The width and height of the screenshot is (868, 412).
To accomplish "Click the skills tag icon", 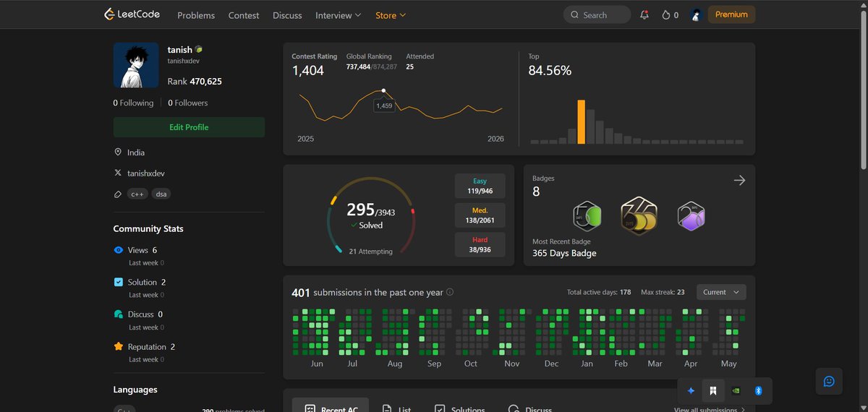I will 118,194.
